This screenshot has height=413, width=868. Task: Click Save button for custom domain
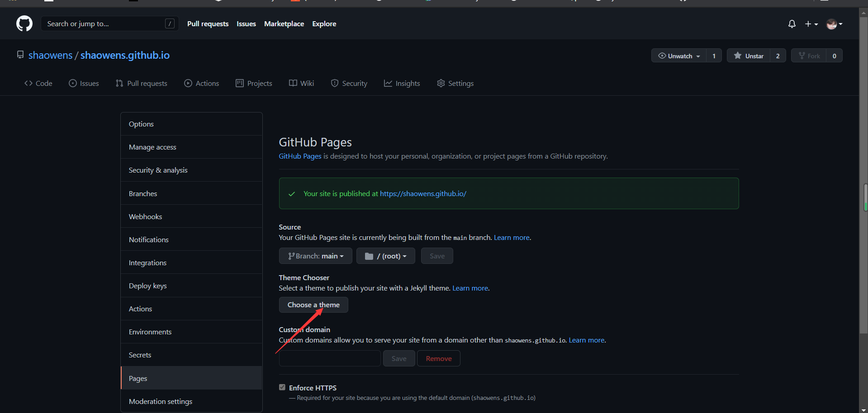399,358
